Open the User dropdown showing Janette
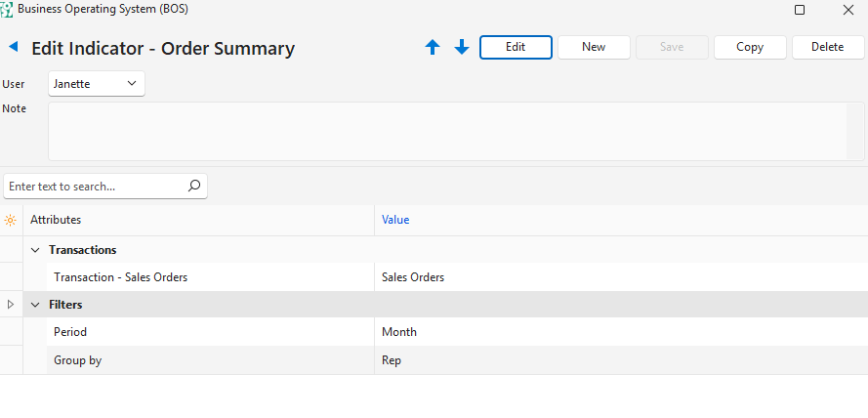Screen dimensions: 868x418 click(x=96, y=84)
